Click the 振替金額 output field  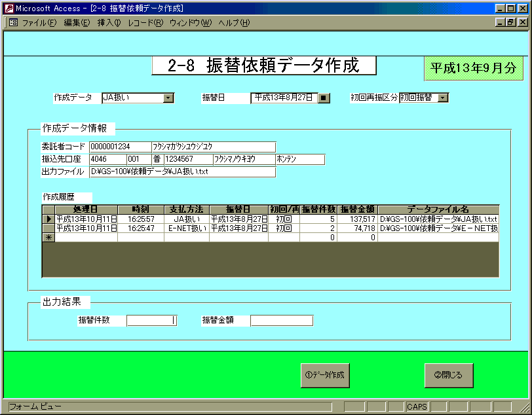282,320
